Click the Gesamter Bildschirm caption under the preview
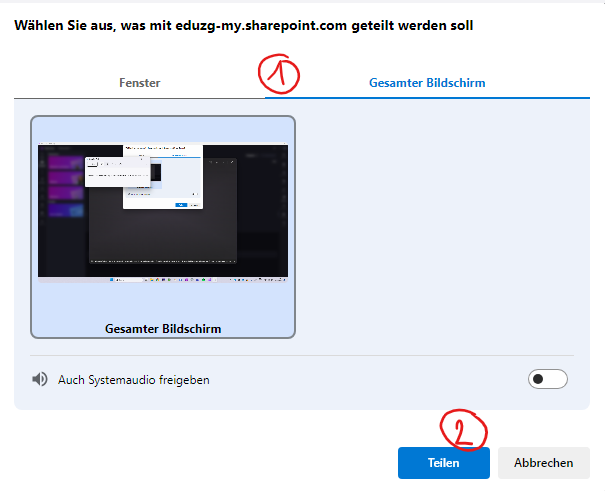This screenshot has height=491, width=605. coord(163,328)
